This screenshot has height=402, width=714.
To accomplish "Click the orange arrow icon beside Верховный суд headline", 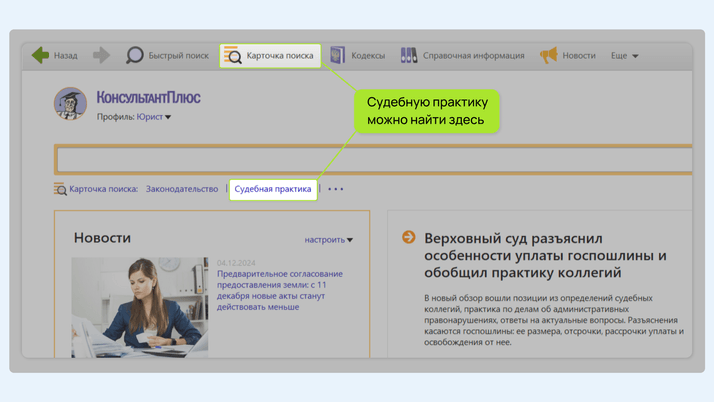I will click(x=408, y=237).
